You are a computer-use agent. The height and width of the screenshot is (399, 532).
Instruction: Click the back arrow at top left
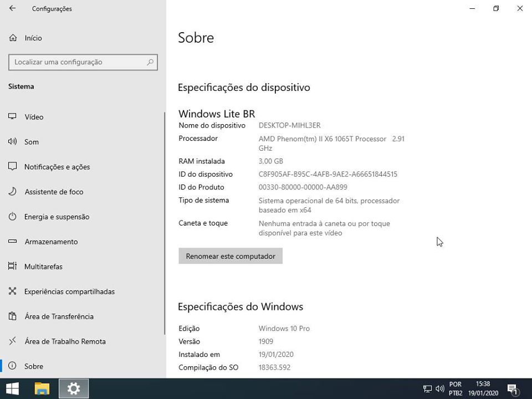pyautogui.click(x=12, y=8)
